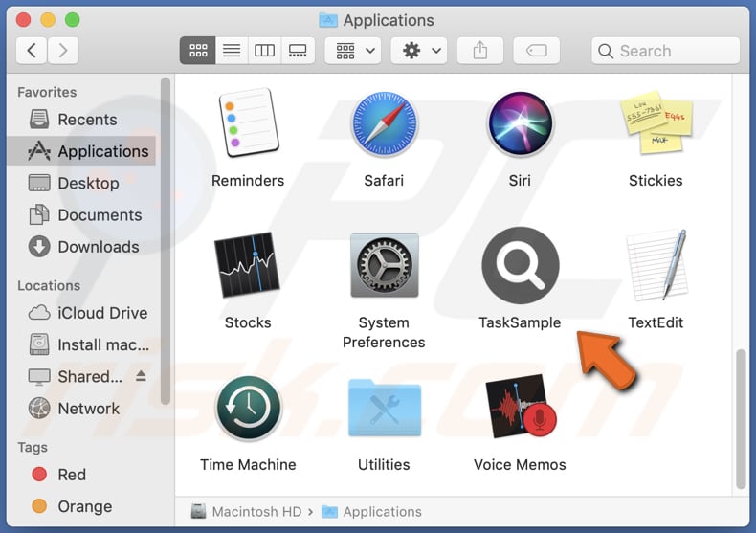
Task: Open the group-by arrangement dropdown
Action: (x=353, y=50)
